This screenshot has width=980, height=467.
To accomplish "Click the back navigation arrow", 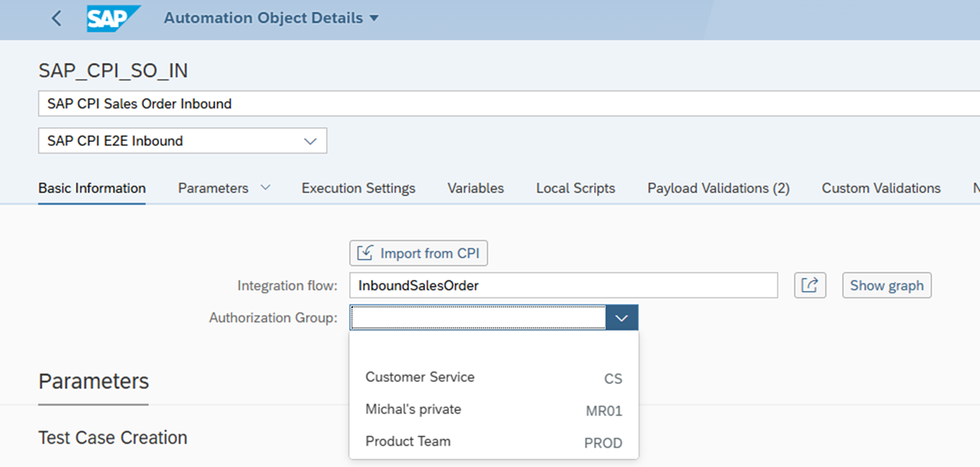I will (57, 19).
